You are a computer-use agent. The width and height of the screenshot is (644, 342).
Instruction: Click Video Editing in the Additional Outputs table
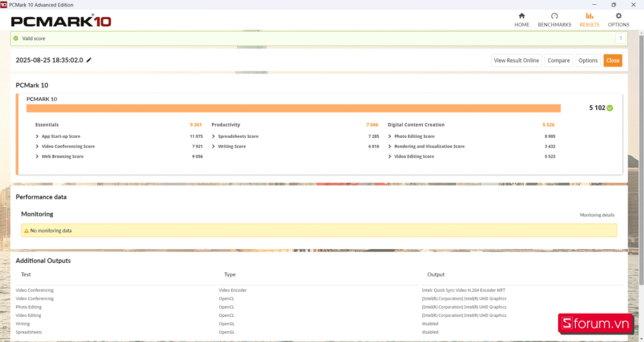[x=28, y=316]
